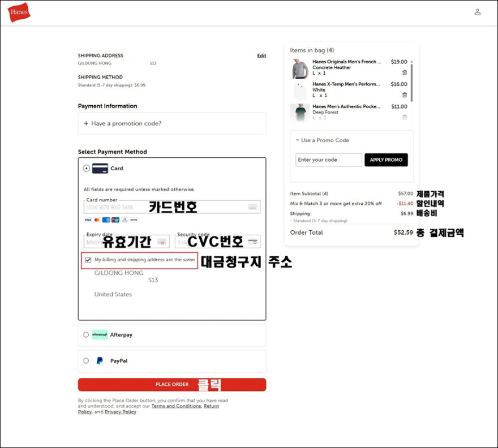Image resolution: width=498 pixels, height=448 pixels.
Task: Click the Select Payment Method heading
Action: [x=113, y=152]
